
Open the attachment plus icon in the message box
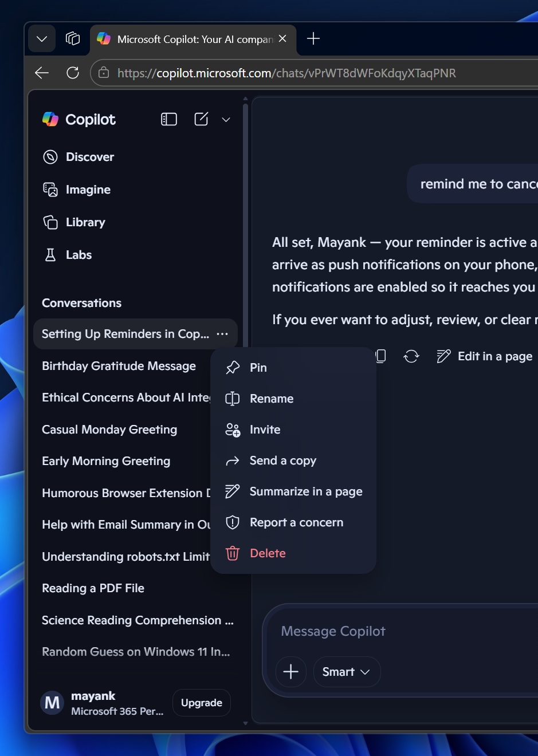click(x=290, y=672)
